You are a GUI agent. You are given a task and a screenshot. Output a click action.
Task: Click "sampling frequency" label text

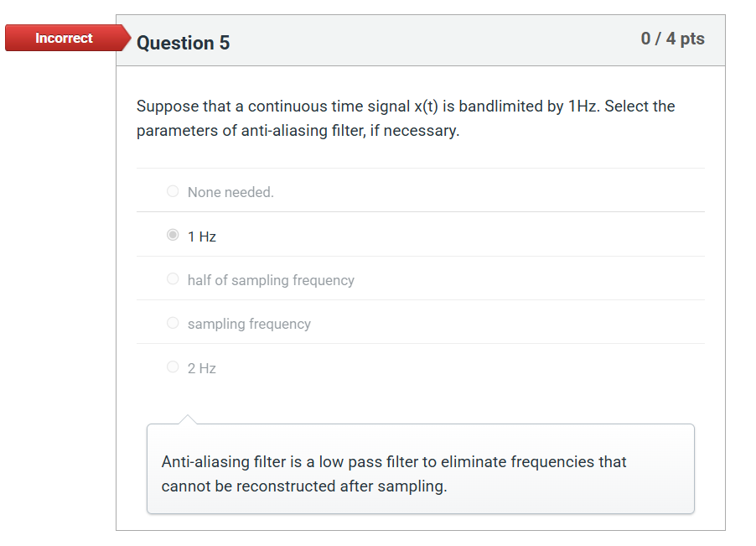tap(249, 323)
